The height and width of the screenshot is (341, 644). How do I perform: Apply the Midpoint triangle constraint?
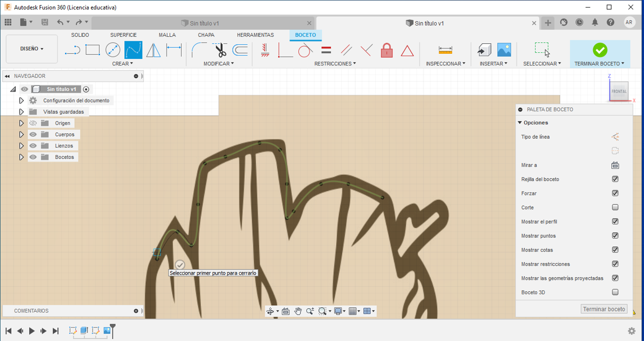pos(407,50)
